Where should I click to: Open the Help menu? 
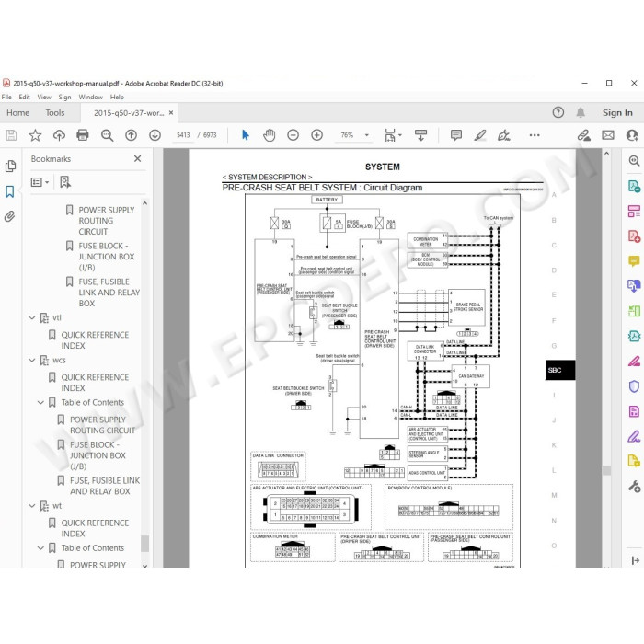point(117,97)
